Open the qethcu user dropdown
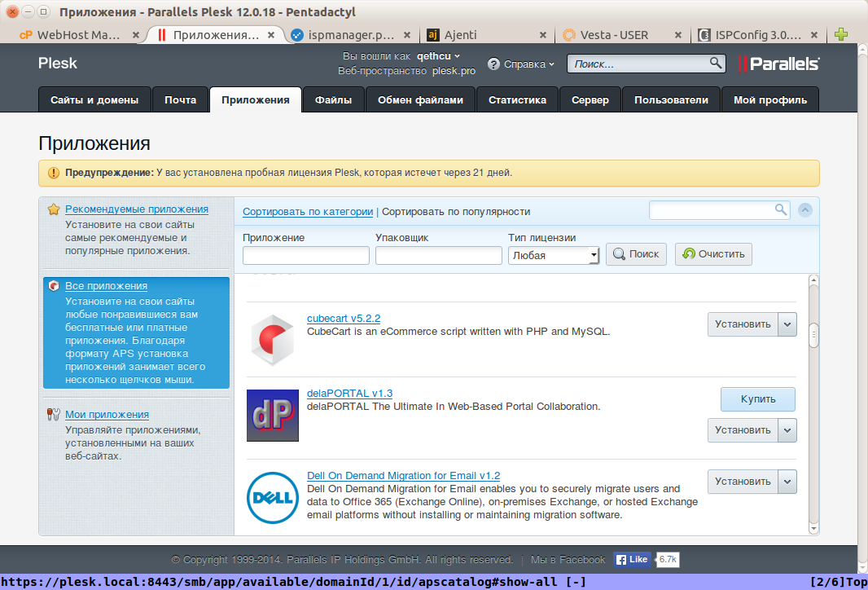 (438, 56)
